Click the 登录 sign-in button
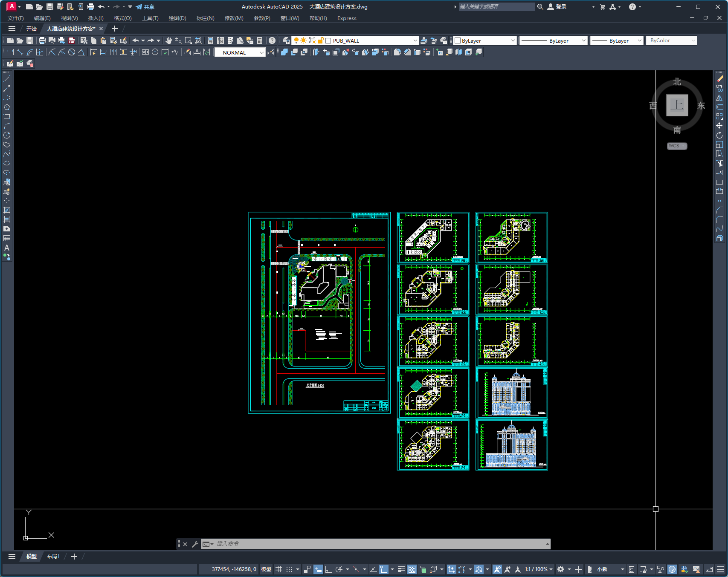Viewport: 728px width, 577px height. coord(557,7)
